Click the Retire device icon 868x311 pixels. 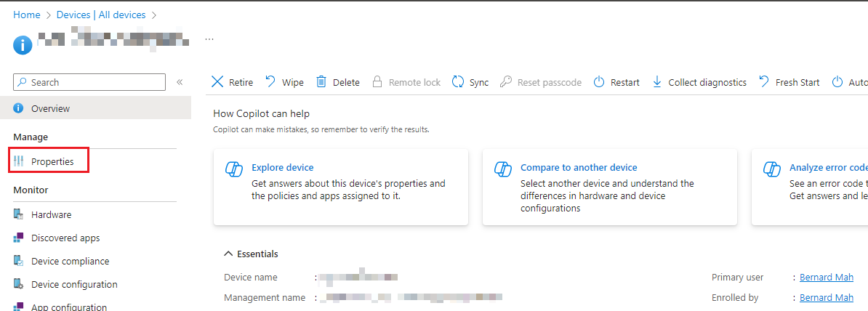(x=217, y=82)
